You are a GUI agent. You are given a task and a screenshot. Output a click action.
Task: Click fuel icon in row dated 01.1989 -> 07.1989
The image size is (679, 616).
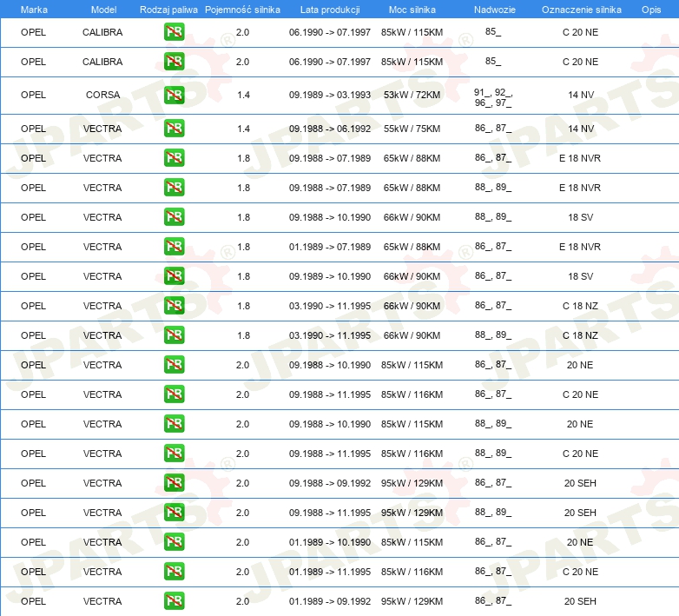[174, 247]
